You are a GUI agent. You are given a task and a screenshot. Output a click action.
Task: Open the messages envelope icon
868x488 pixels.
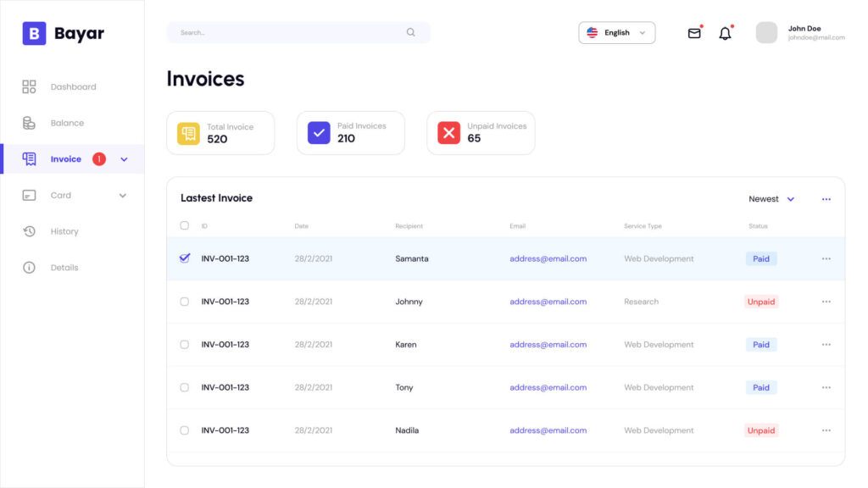[x=694, y=32]
